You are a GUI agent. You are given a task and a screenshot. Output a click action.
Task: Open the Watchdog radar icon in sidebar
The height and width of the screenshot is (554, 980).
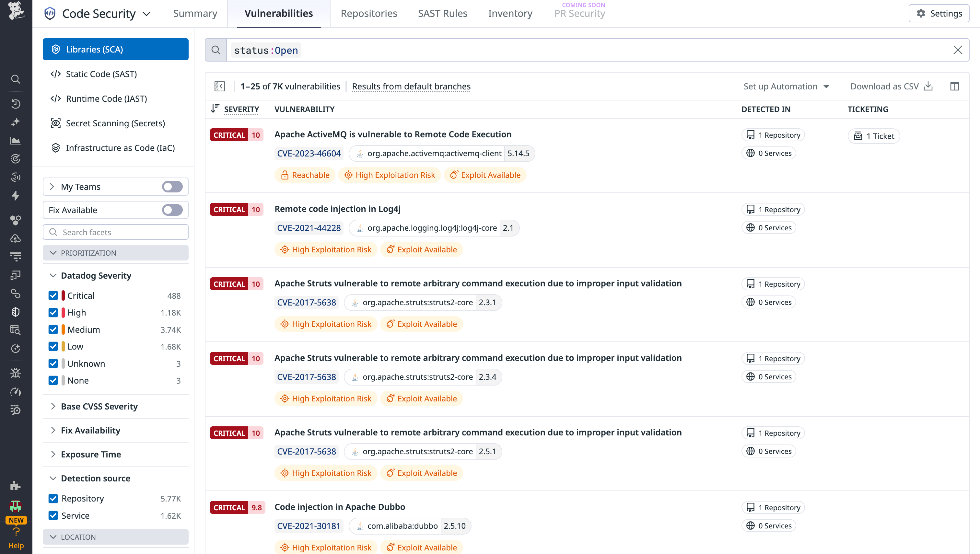coord(16,159)
